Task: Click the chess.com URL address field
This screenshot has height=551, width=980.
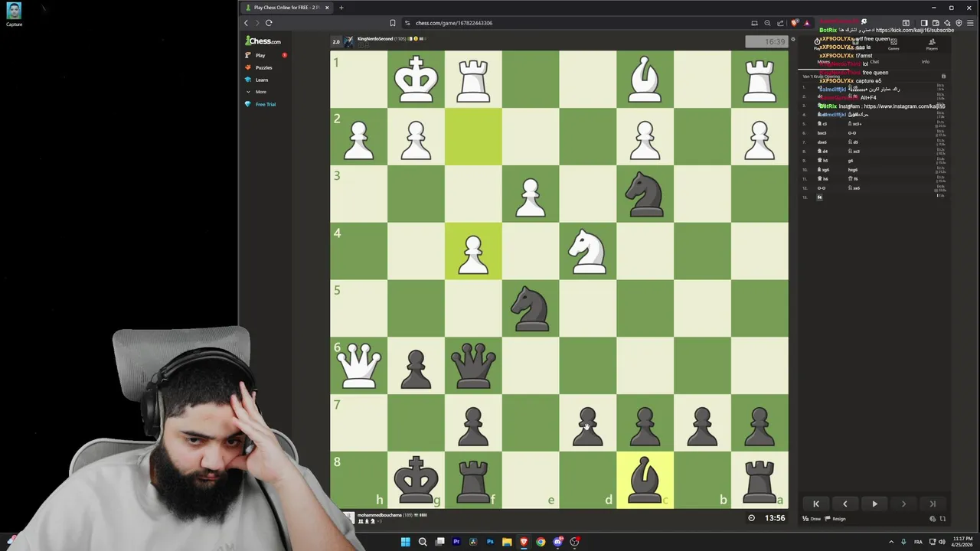Action: pyautogui.click(x=454, y=23)
